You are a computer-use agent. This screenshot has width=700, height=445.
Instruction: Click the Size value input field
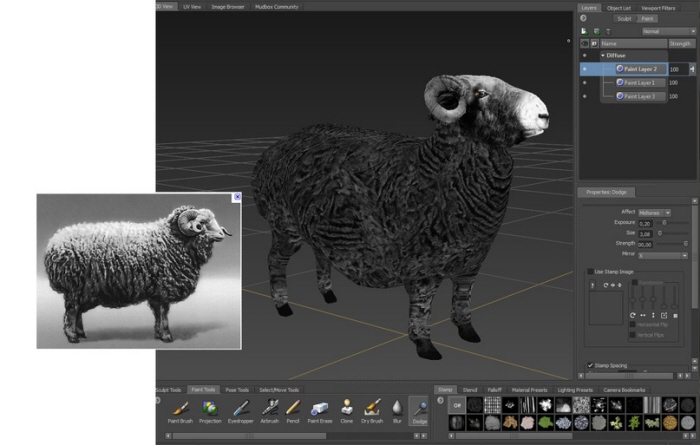(646, 233)
